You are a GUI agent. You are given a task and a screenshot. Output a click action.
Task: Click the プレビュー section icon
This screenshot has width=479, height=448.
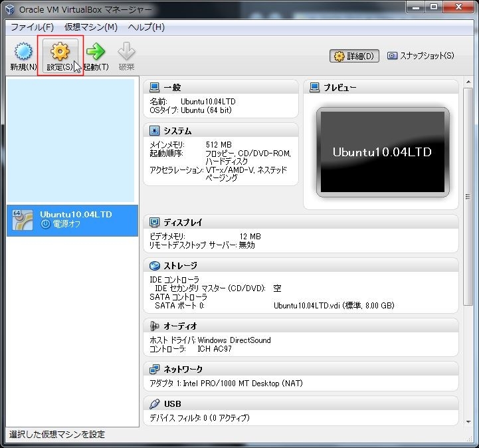click(314, 87)
